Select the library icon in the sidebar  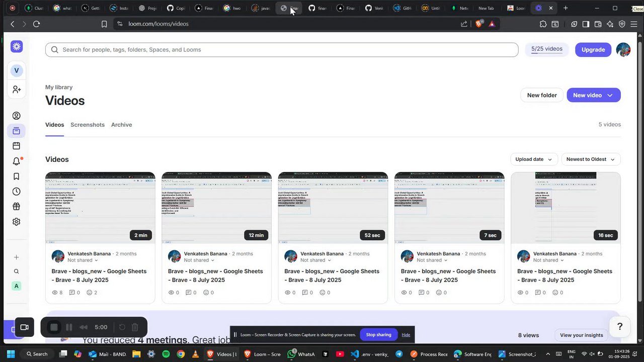[17, 131]
